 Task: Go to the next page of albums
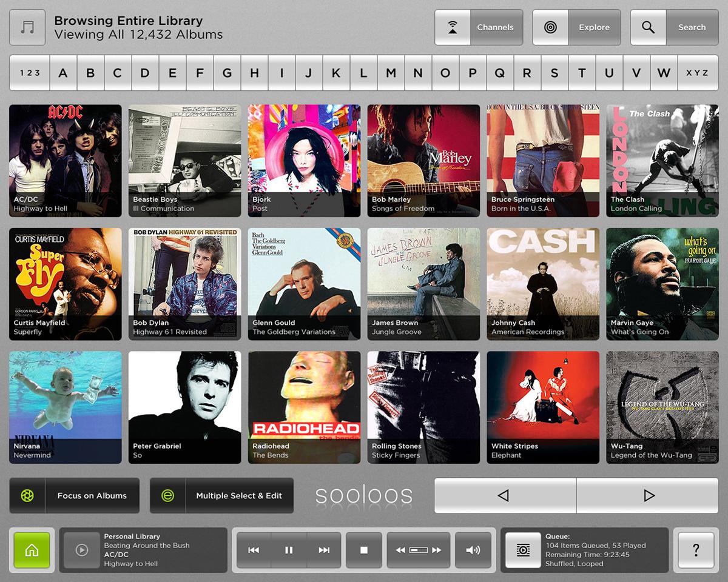pos(648,495)
